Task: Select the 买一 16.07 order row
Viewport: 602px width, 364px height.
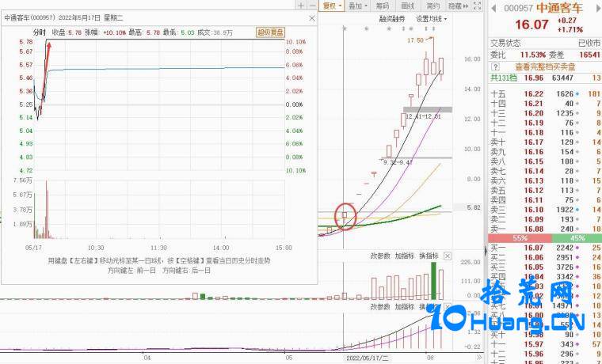Action: pyautogui.click(x=545, y=248)
